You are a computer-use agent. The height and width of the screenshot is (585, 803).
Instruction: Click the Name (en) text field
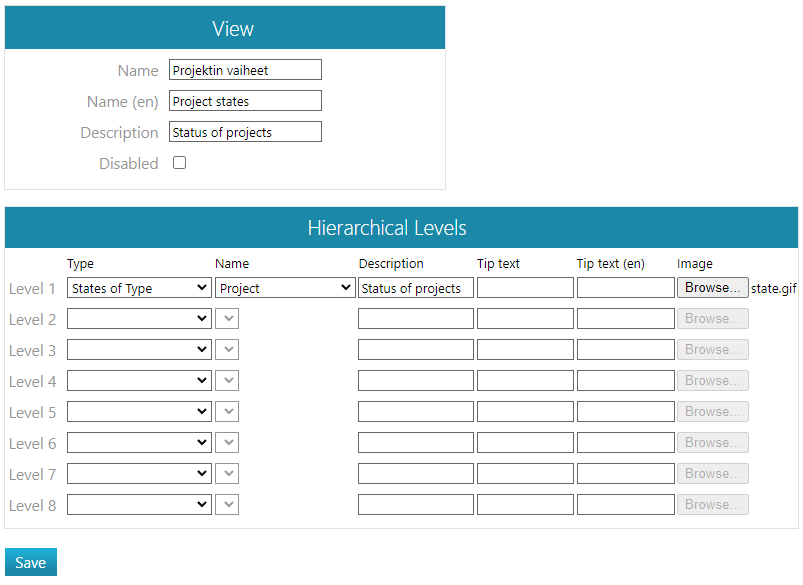click(x=245, y=101)
